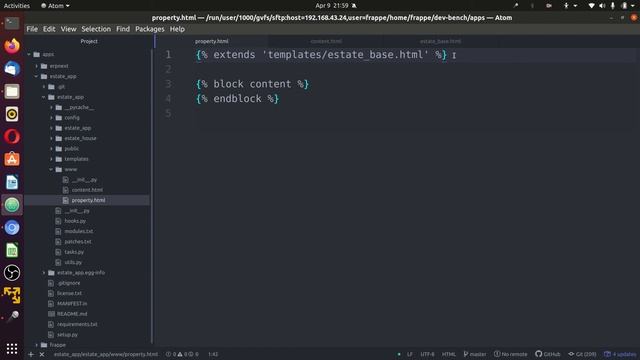Expand the templates folder
The width and height of the screenshot is (640, 360).
click(x=51, y=159)
